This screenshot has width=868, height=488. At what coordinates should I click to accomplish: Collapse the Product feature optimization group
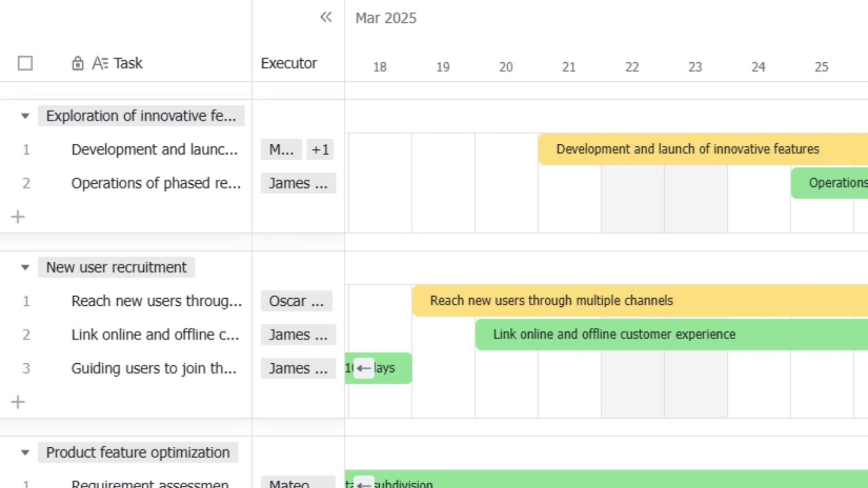pyautogui.click(x=24, y=452)
